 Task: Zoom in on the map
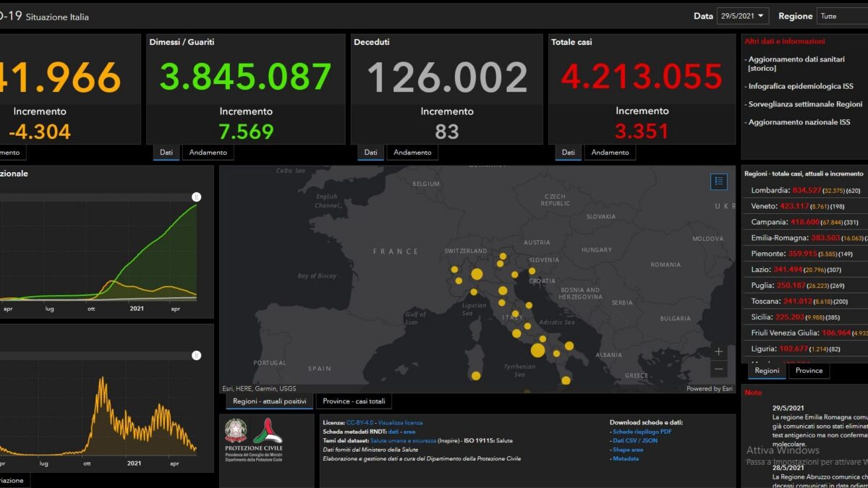(x=718, y=351)
